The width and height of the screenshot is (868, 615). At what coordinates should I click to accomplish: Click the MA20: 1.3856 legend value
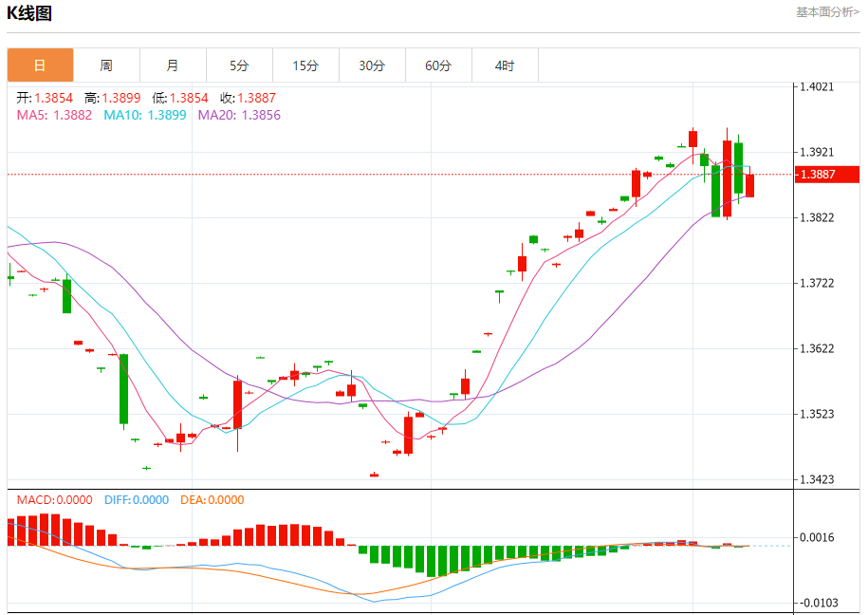(x=239, y=115)
